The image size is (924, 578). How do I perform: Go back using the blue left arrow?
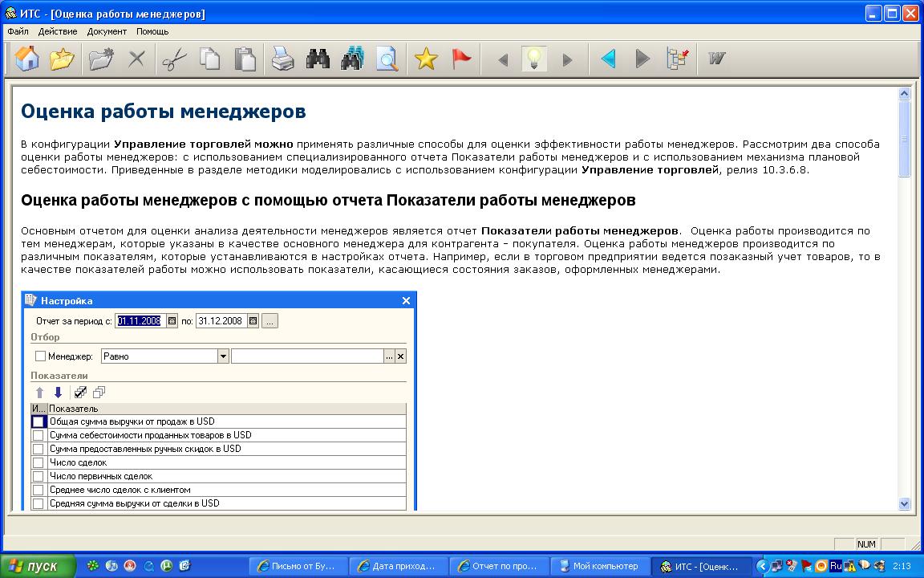coord(608,59)
